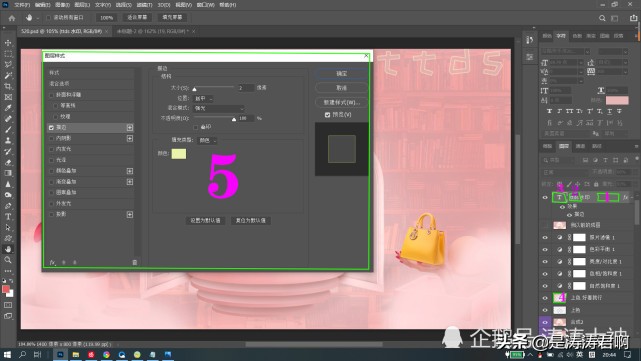
Task: Enable the 颜色叠加 (Color Overlay) checkbox
Action: click(52, 171)
